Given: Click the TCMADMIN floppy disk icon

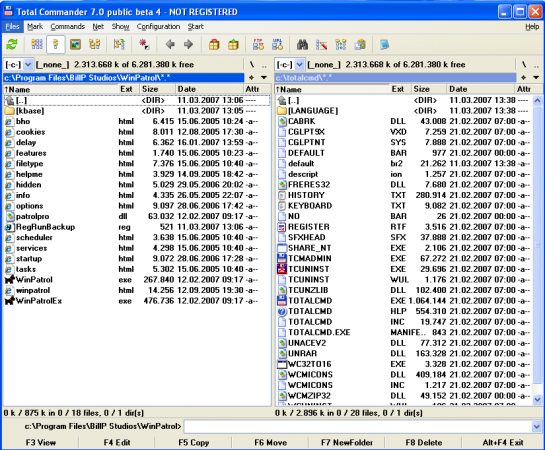Looking at the screenshot, I should 282,259.
